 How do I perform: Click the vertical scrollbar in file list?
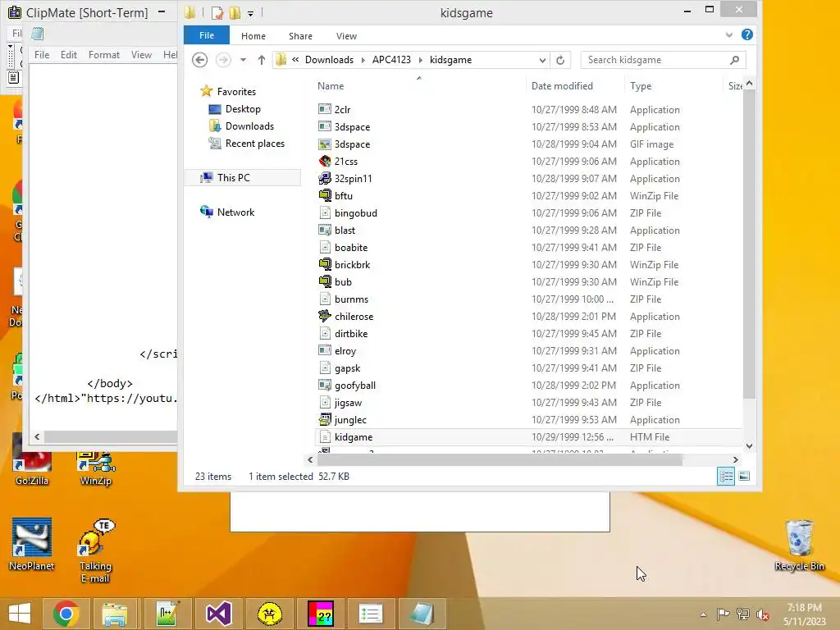[749, 244]
